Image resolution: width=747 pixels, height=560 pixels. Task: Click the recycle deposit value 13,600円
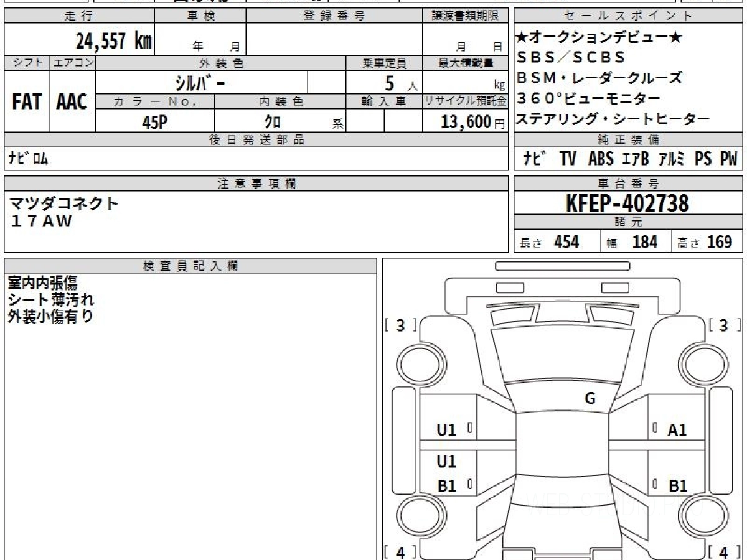click(x=473, y=122)
